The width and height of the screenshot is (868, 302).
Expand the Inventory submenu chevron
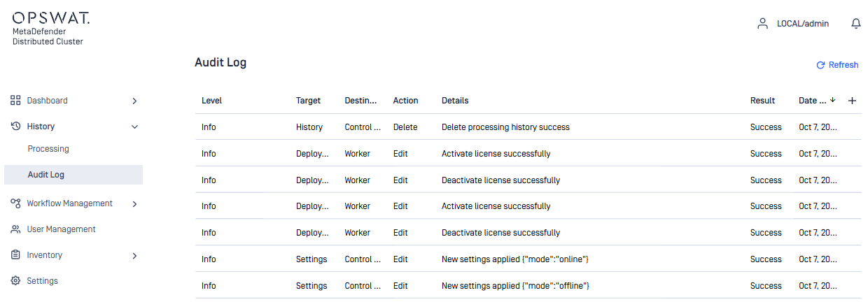coord(134,255)
